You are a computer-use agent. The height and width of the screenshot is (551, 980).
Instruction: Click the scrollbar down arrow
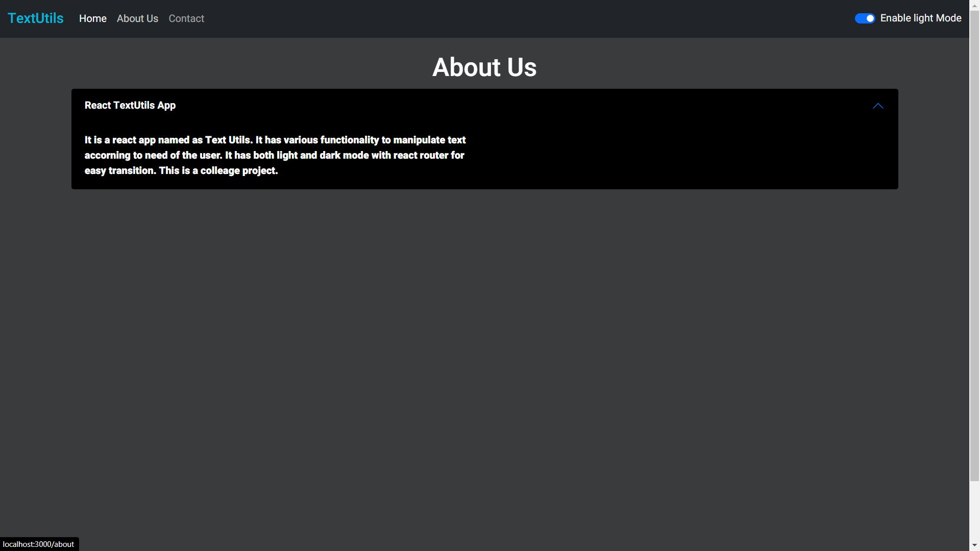[x=974, y=545]
